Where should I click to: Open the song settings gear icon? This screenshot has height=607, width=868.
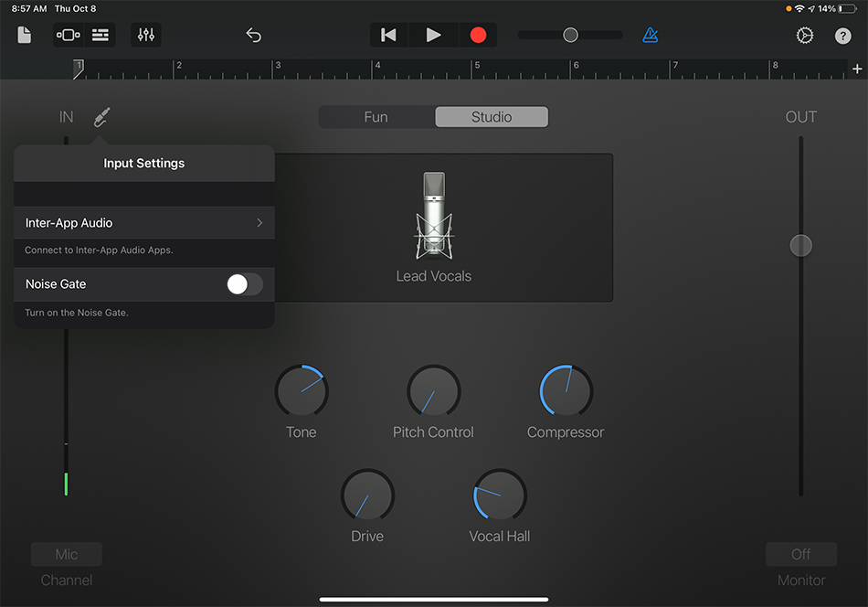coord(804,36)
